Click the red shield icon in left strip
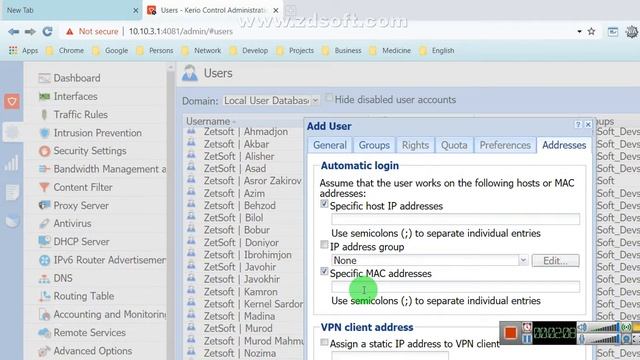Image resolution: width=640 pixels, height=360 pixels. (12, 101)
